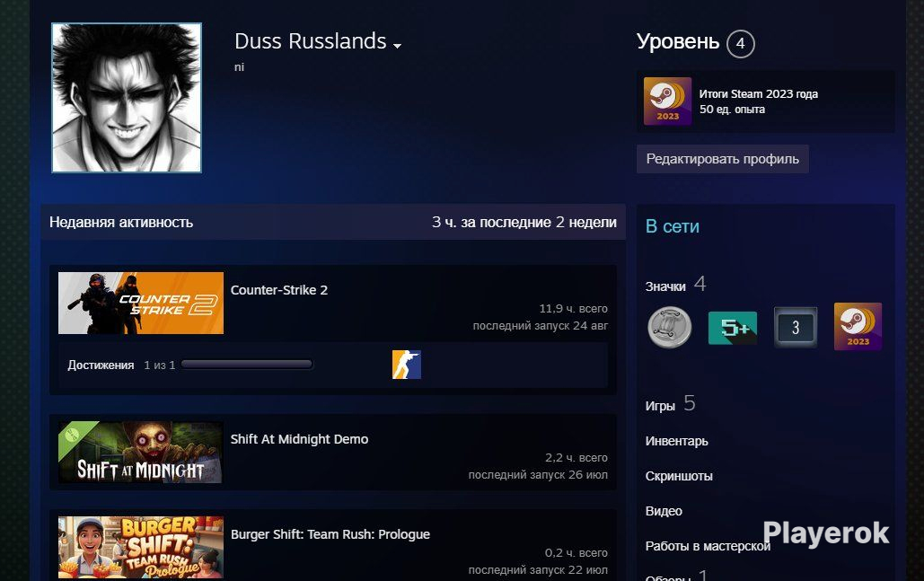Click the level 4 circle badge
924x581 pixels.
pyautogui.click(x=740, y=44)
